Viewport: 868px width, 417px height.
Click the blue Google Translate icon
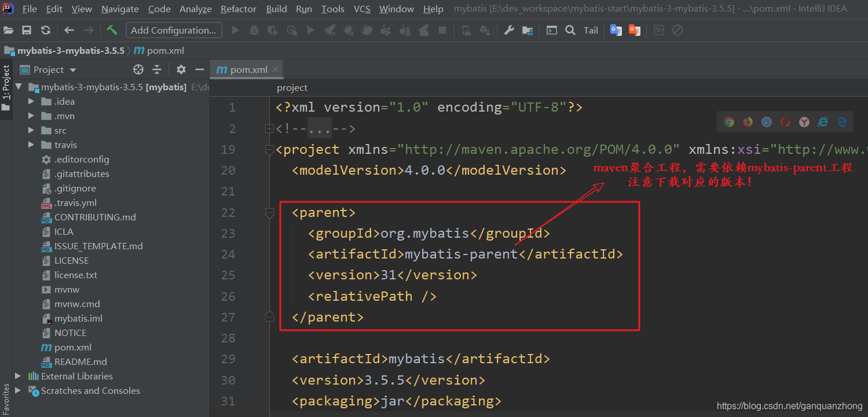click(616, 30)
